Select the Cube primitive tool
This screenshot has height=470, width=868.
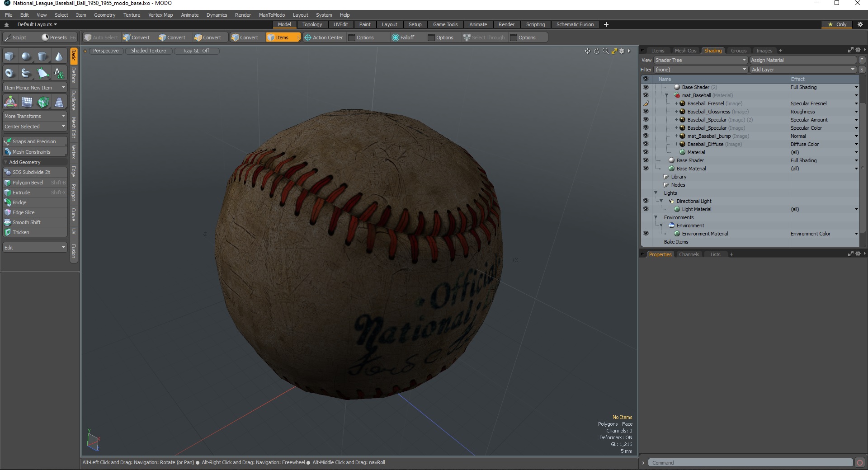click(x=10, y=56)
